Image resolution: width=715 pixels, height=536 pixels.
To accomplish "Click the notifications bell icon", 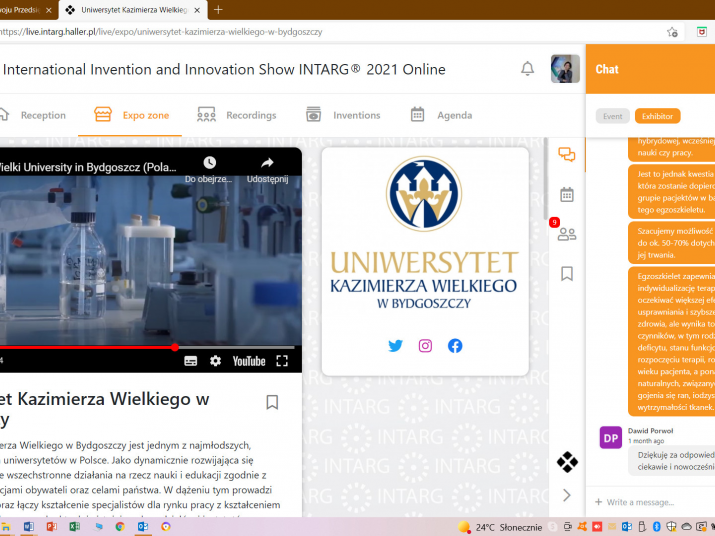I will pyautogui.click(x=527, y=69).
